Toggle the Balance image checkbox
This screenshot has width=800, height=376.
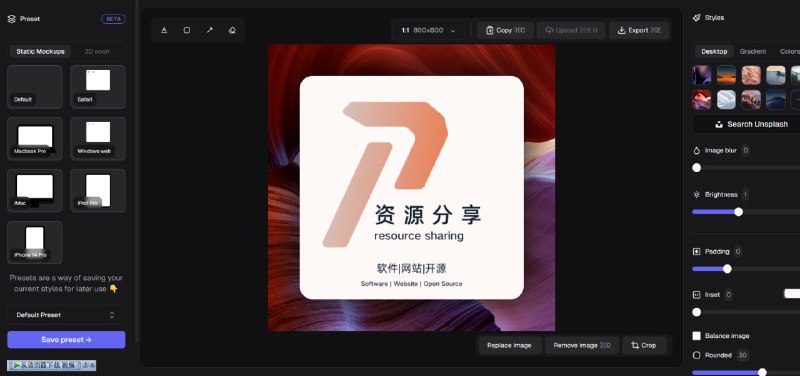[696, 336]
